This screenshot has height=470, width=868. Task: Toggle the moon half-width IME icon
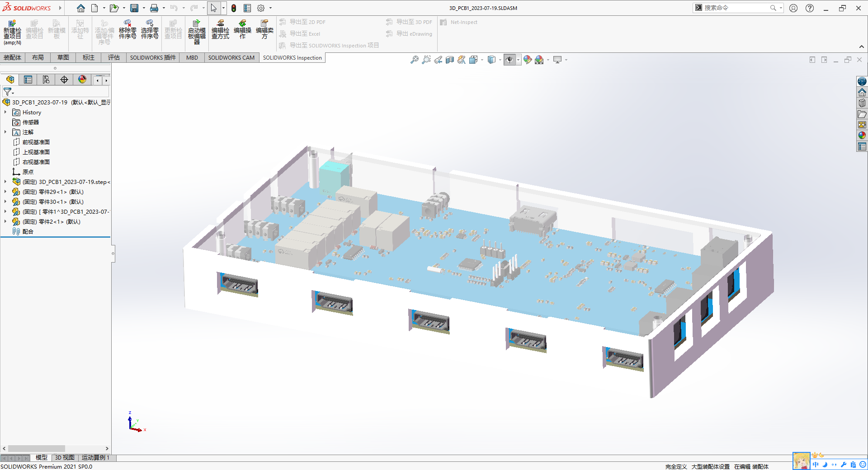point(825,465)
